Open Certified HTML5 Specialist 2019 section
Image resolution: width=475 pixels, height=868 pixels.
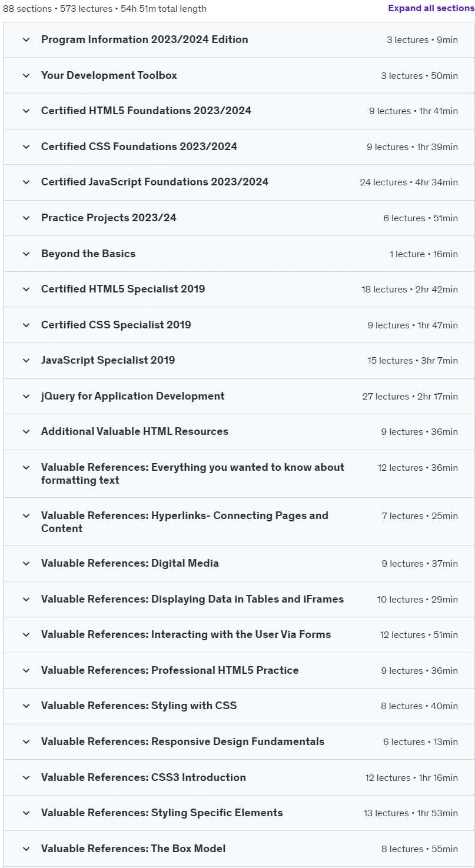pos(238,290)
